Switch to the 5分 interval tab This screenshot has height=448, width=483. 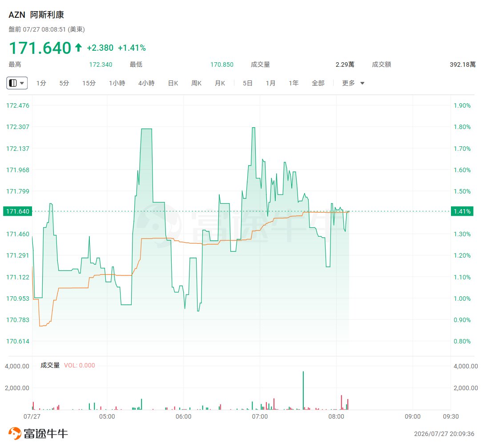pyautogui.click(x=64, y=83)
